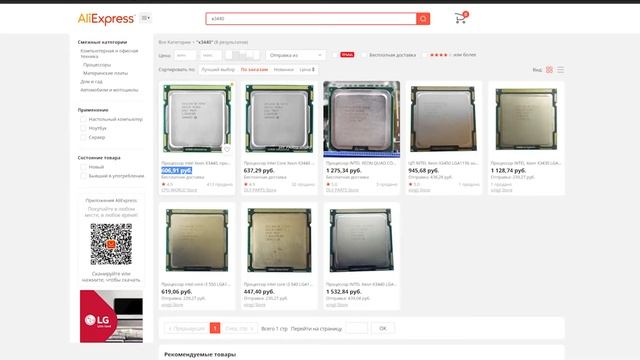
Task: Open Процессоры category
Action: 97,65
